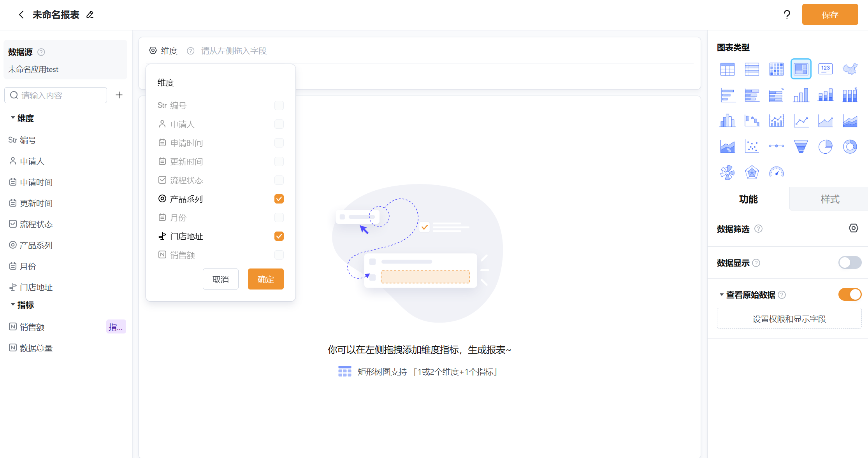Tick the 申请时间 checkbox in 维度 popup
The width and height of the screenshot is (868, 458).
[279, 143]
